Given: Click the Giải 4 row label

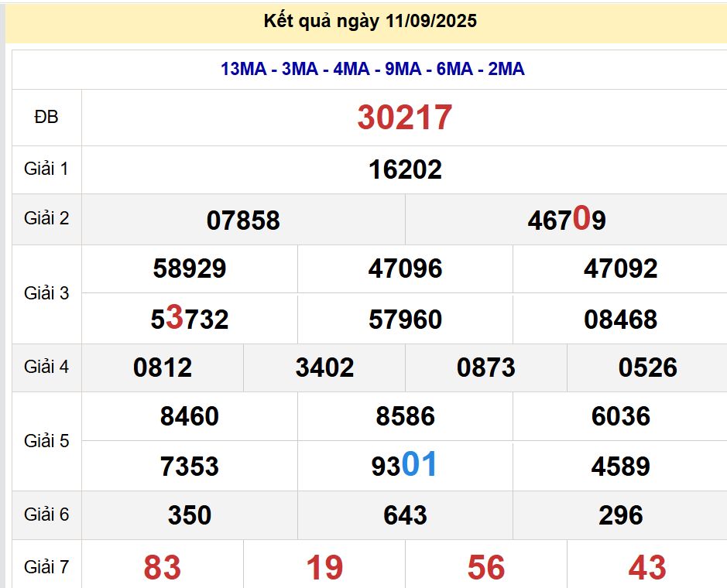Looking at the screenshot, I should coord(46,367).
